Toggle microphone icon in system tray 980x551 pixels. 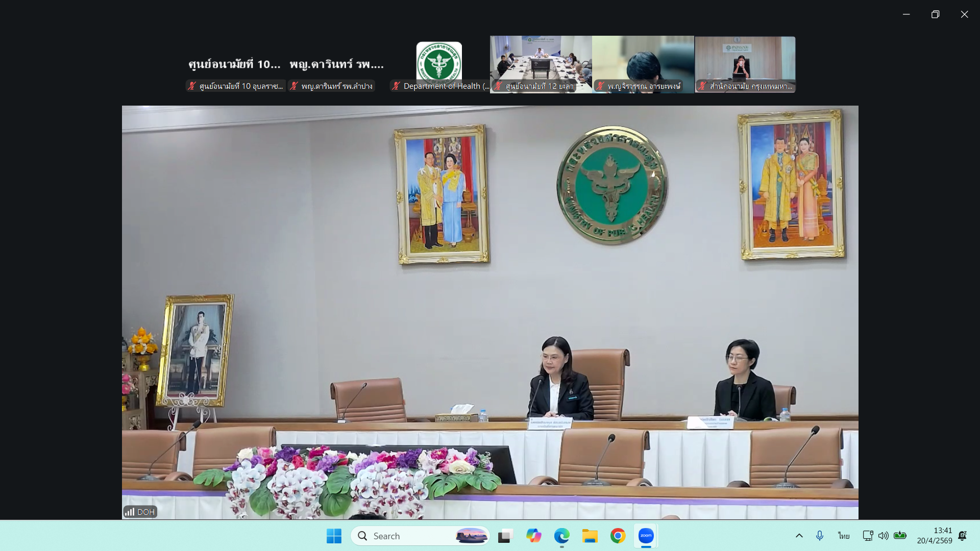point(819,536)
